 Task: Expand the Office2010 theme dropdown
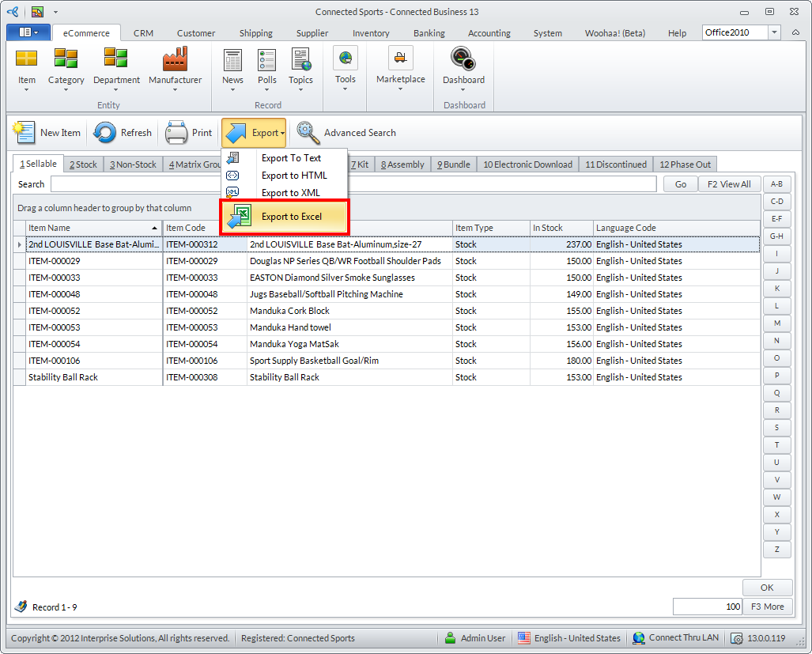[774, 32]
